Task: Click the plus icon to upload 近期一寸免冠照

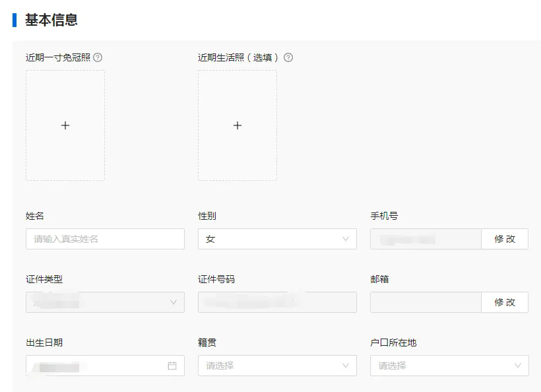Action: tap(65, 125)
